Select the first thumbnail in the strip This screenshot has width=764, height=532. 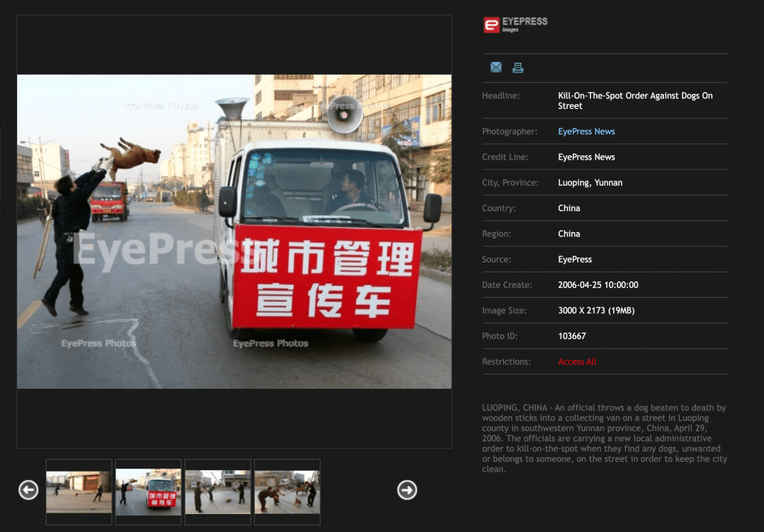(x=78, y=491)
